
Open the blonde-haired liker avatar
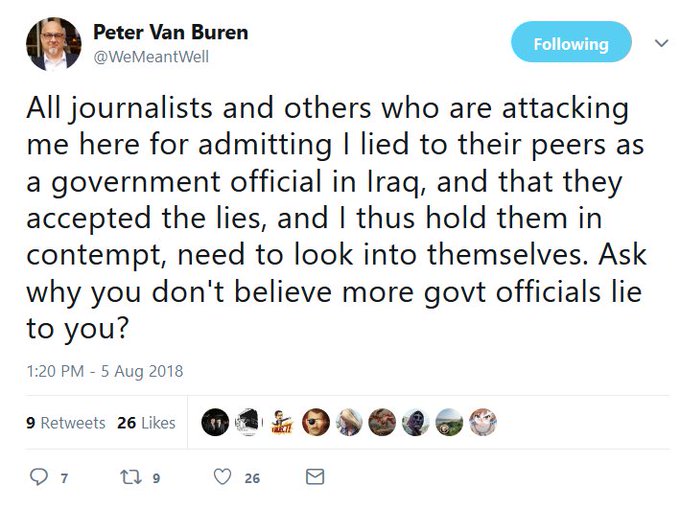tap(349, 423)
